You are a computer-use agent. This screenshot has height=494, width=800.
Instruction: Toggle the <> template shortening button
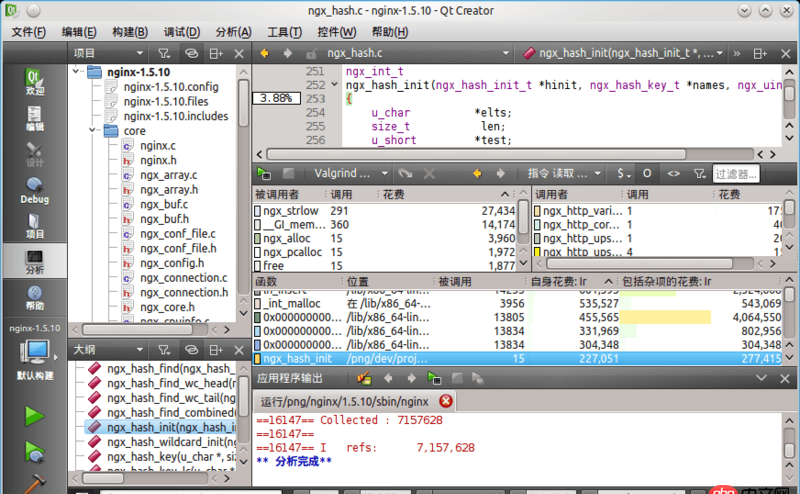(673, 173)
